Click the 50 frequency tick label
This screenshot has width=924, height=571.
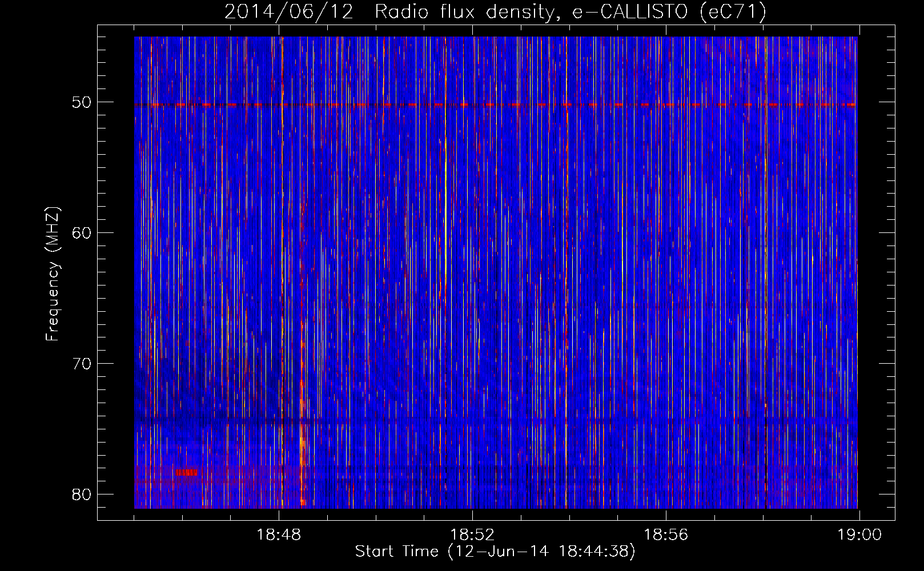pyautogui.click(x=82, y=103)
